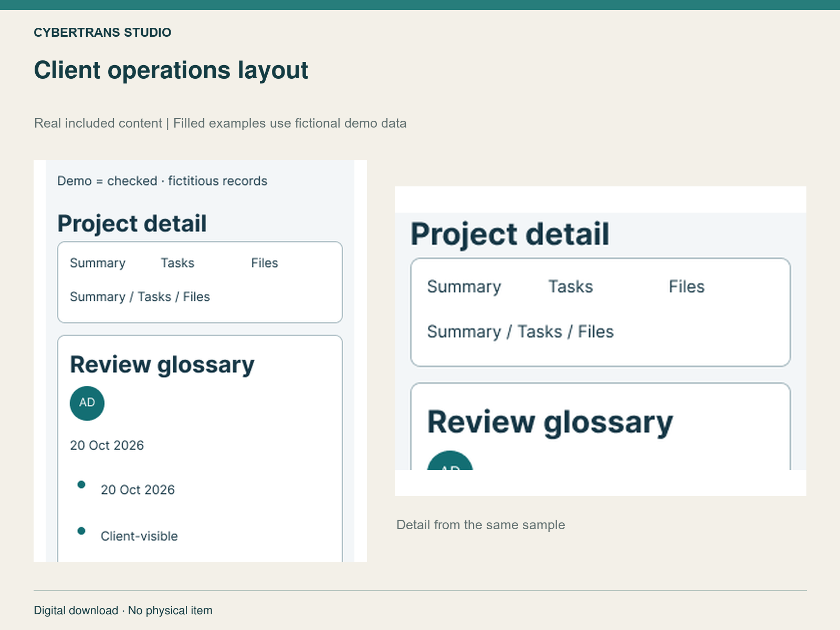Click 'Summary / Tasks / Files' text in left preview
The height and width of the screenshot is (630, 840).
pyautogui.click(x=140, y=297)
